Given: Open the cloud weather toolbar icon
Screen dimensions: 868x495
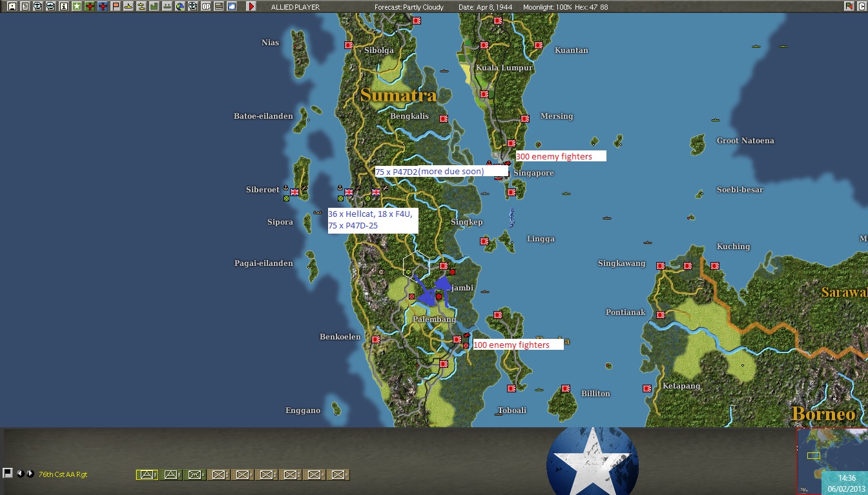Looking at the screenshot, I should point(232,6).
